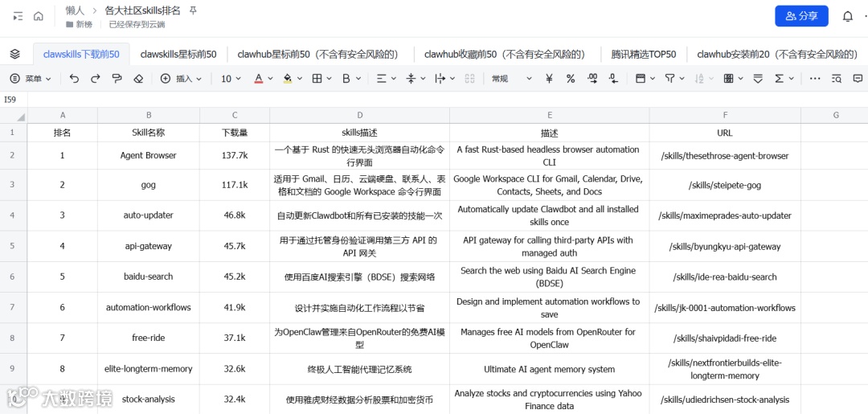Viewport: 868px width, 414px height.
Task: Expand the font color dropdown arrow
Action: tap(270, 79)
